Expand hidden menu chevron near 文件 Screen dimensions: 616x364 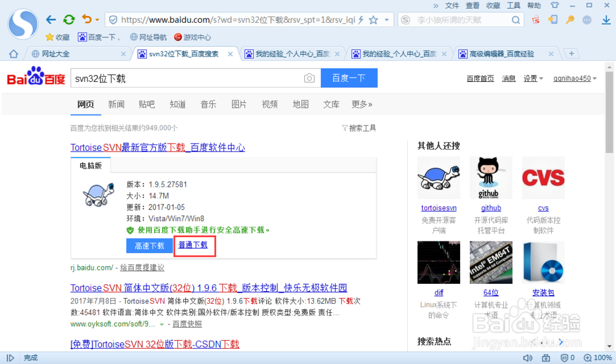(436, 6)
